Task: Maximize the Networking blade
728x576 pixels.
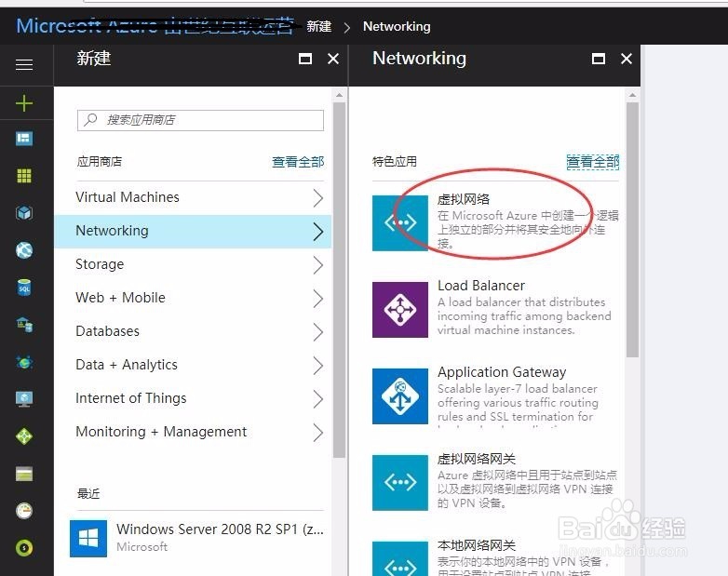Action: tap(599, 59)
